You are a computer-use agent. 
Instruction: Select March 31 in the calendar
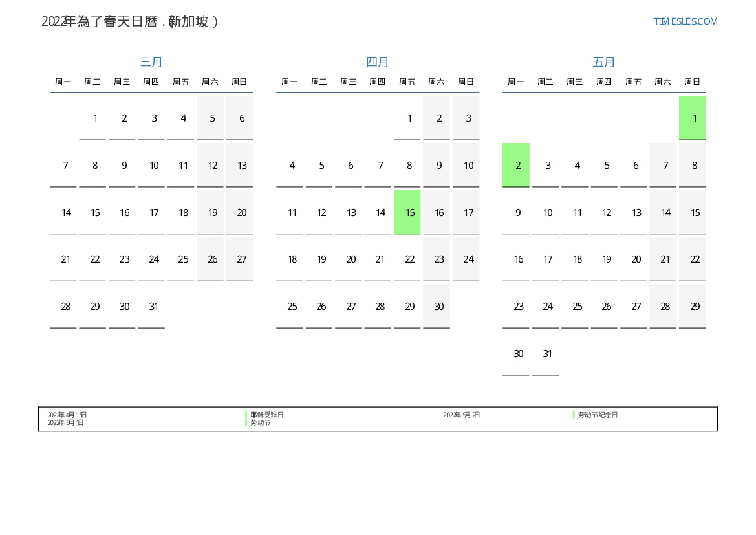(154, 307)
